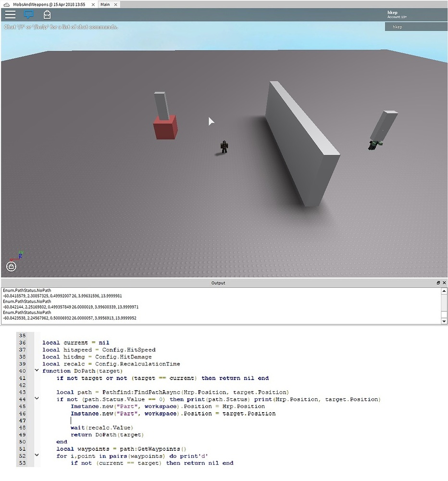Image resolution: width=448 pixels, height=481 pixels.
Task: Switch to the MobsAndWeapons tab
Action: [x=49, y=5]
